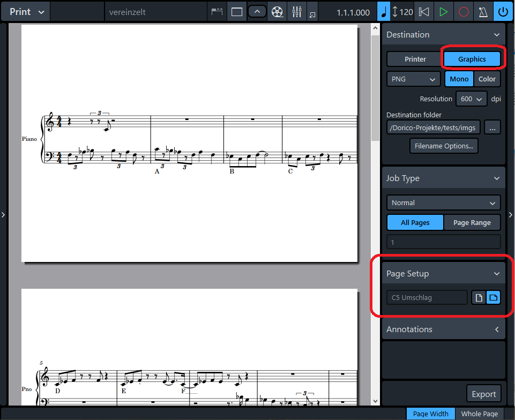Click the preview scrollbar up arrow
515x420 pixels.
[x=376, y=28]
